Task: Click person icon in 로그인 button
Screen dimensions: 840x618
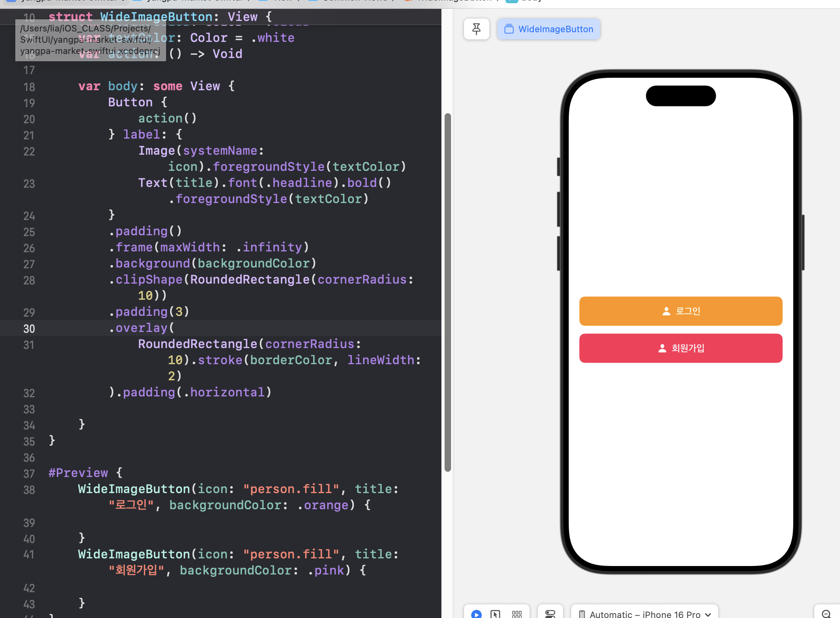Action: (x=666, y=311)
